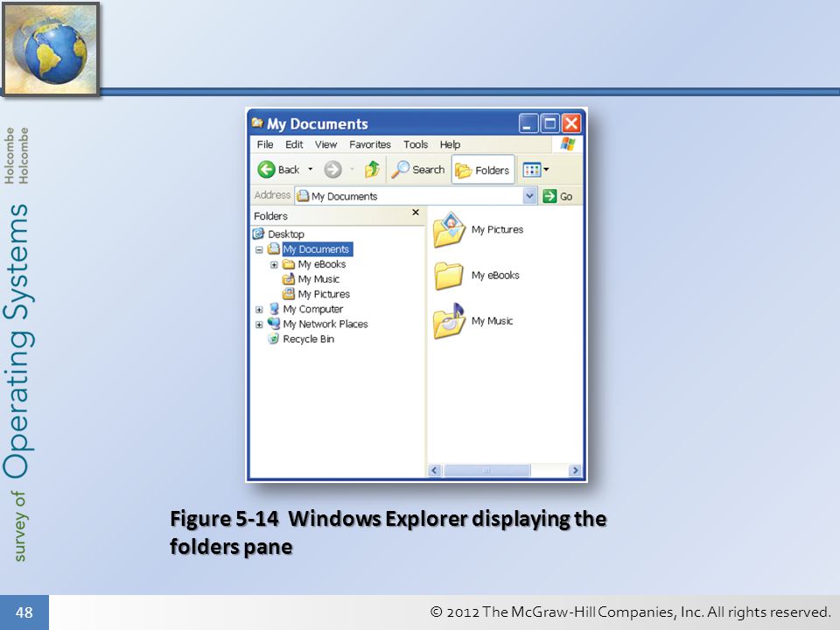Image resolution: width=840 pixels, height=630 pixels.
Task: Click the My Documents title bar icon
Action: pyautogui.click(x=257, y=123)
